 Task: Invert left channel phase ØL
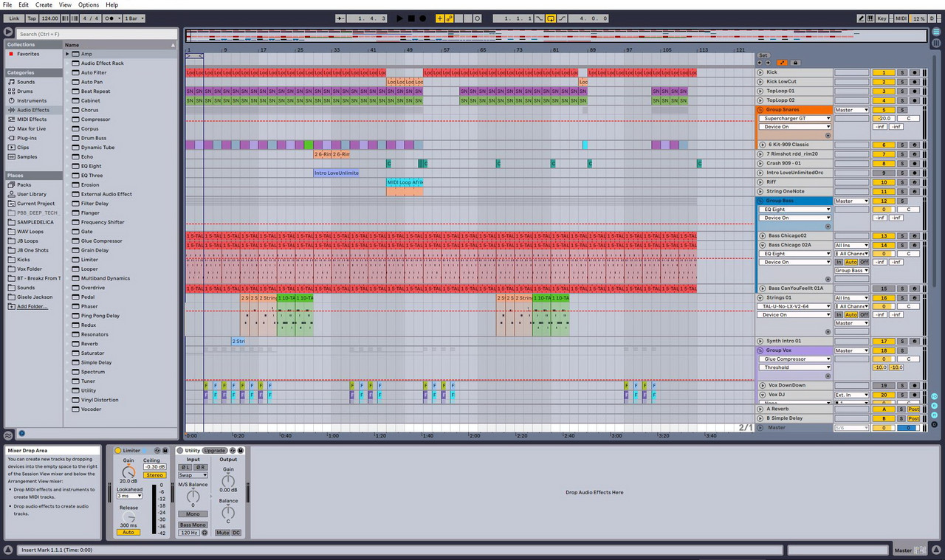pos(185,467)
